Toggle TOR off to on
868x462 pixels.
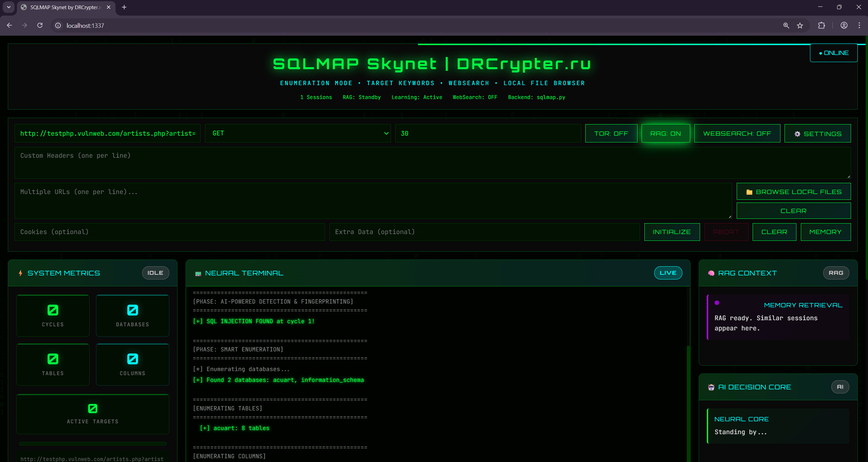tap(611, 133)
